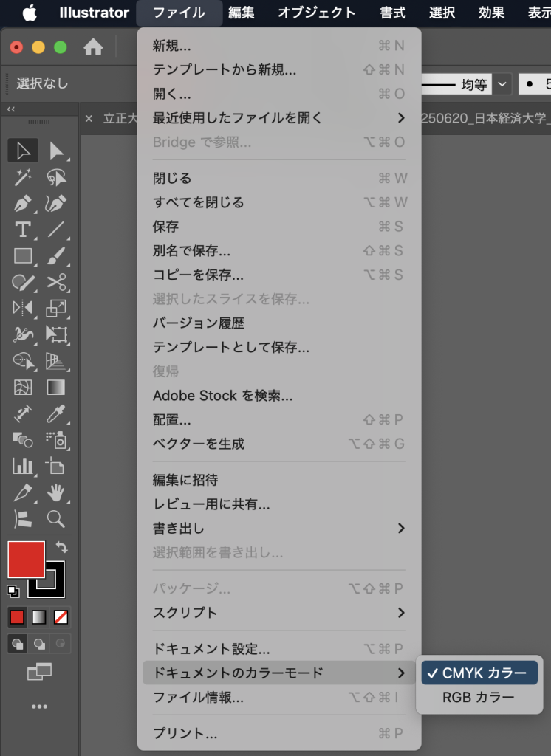
Task: Select the Selection tool black arrow
Action: click(x=23, y=151)
